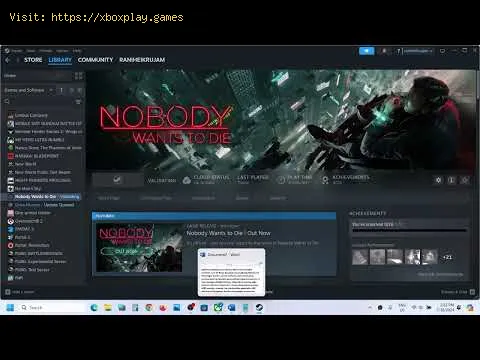This screenshot has width=480, height=360.
Task: Open the library filter options icon
Action: point(78,102)
